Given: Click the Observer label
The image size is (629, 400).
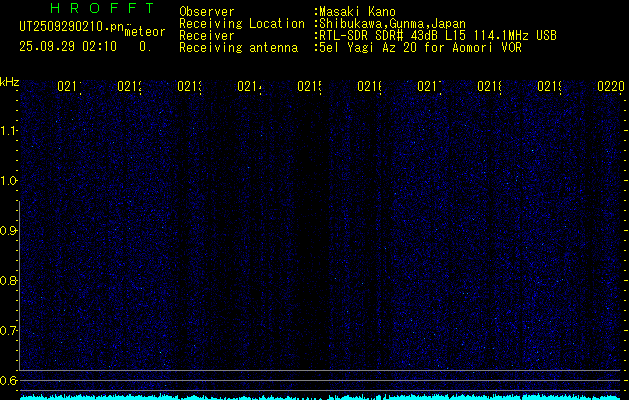Looking at the screenshot, I should [x=207, y=12].
